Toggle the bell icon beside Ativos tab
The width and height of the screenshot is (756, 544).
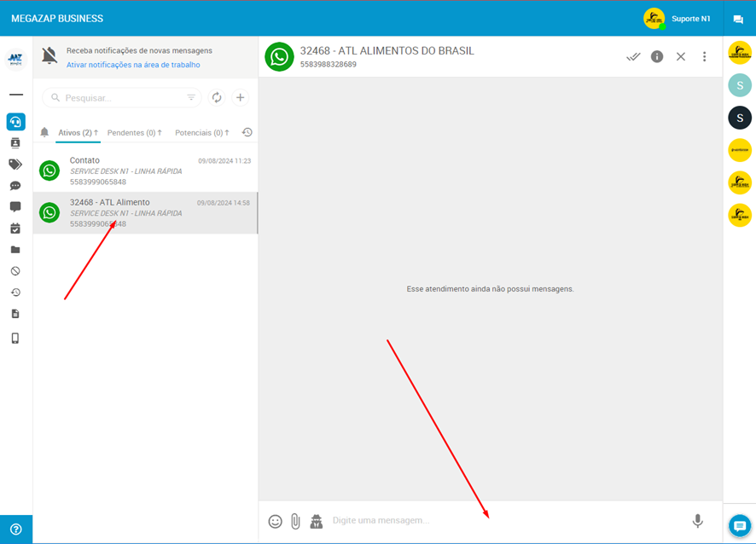click(44, 133)
